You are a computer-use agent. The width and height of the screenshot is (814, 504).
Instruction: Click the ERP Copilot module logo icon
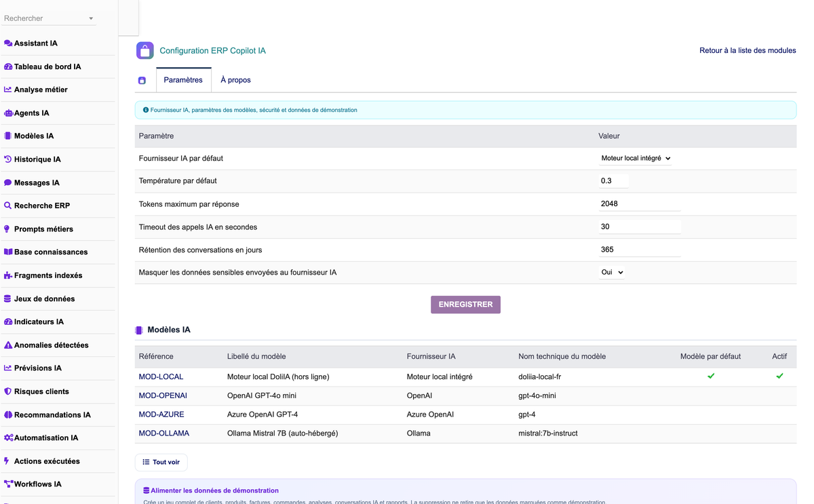coord(144,51)
